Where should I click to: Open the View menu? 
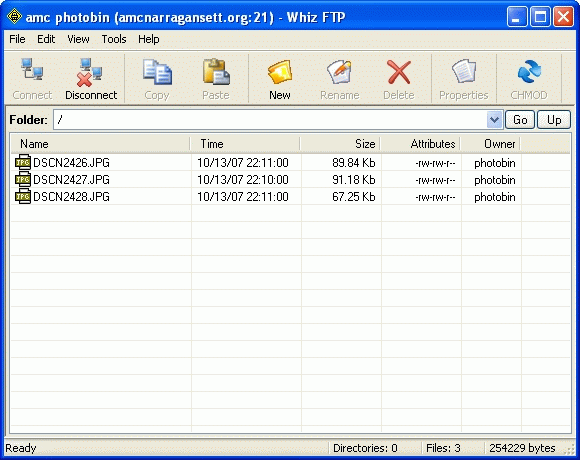click(78, 39)
